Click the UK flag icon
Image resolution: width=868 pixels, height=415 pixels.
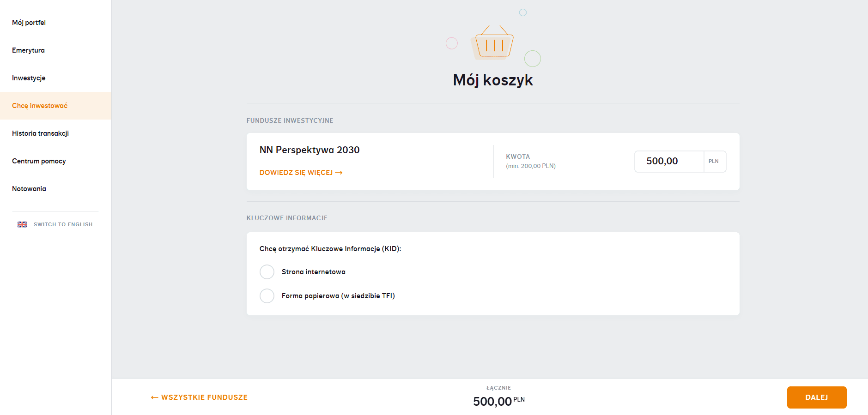coord(22,224)
